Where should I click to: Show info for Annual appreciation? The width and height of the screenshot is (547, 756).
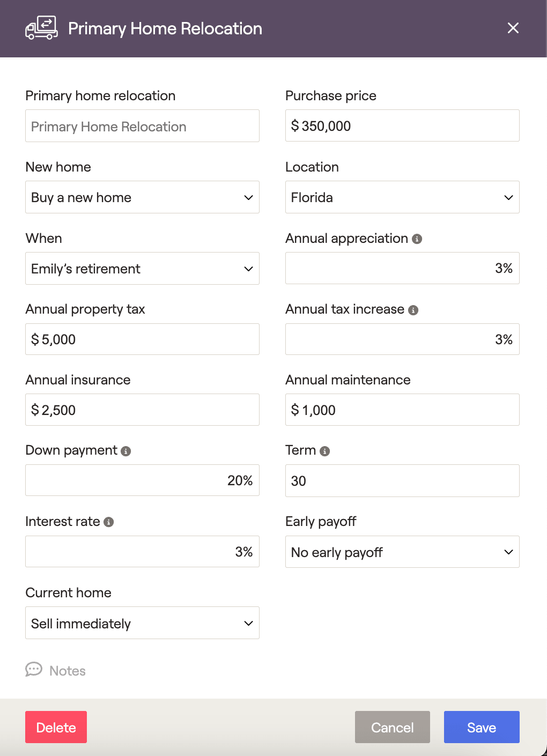tap(417, 239)
